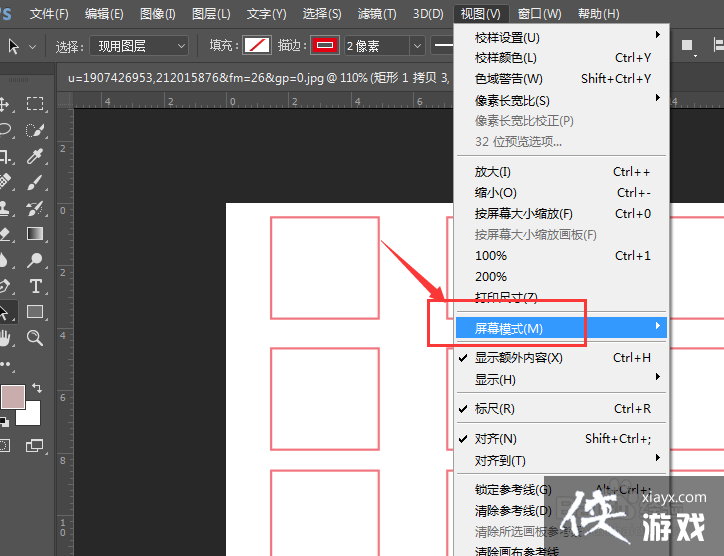Choose 按屏幕大小缩放(F) menu entry
Screen dimensions: 724x556
tap(523, 214)
